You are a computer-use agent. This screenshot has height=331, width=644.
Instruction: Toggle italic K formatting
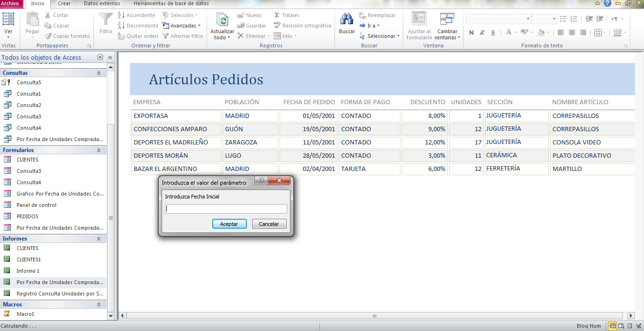click(482, 33)
